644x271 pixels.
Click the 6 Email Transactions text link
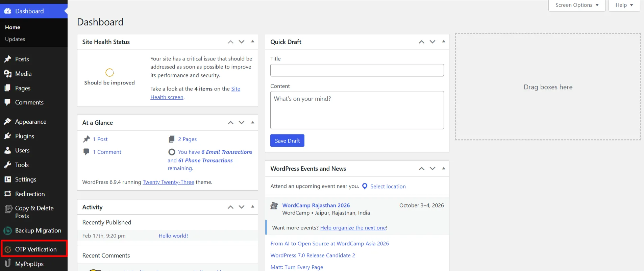coord(227,152)
